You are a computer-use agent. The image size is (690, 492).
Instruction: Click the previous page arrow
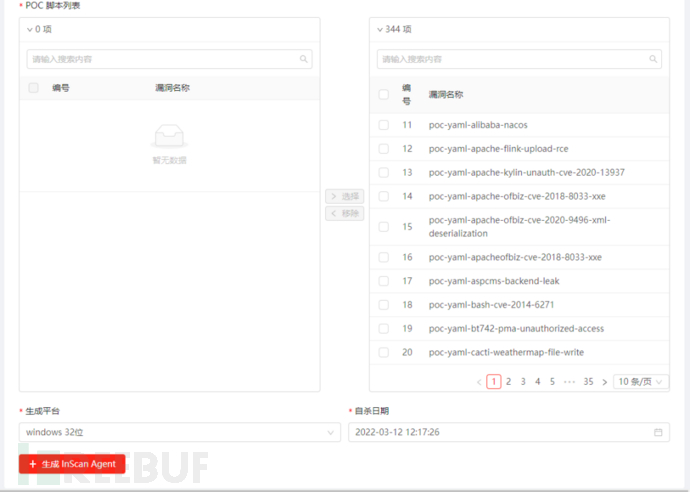coord(479,382)
